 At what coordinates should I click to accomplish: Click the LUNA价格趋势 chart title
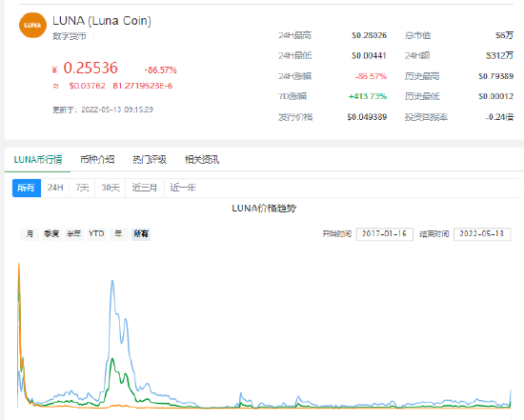click(x=264, y=209)
